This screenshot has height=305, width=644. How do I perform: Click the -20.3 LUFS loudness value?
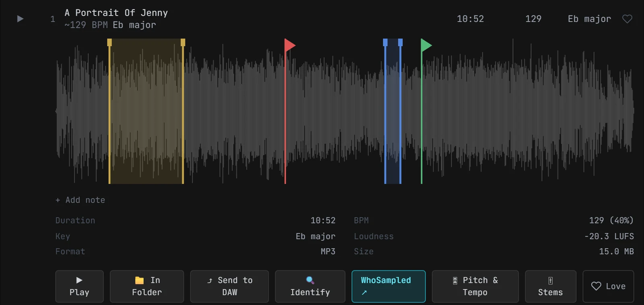pyautogui.click(x=609, y=236)
